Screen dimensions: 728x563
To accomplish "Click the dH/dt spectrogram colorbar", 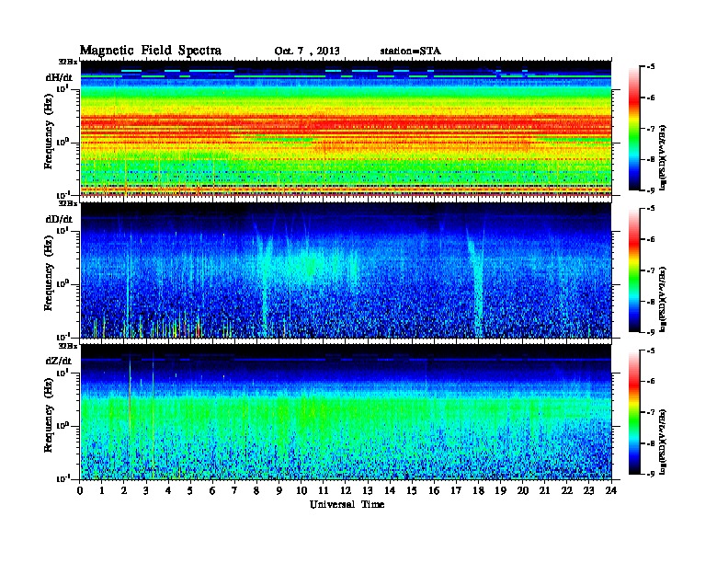I will [x=634, y=129].
